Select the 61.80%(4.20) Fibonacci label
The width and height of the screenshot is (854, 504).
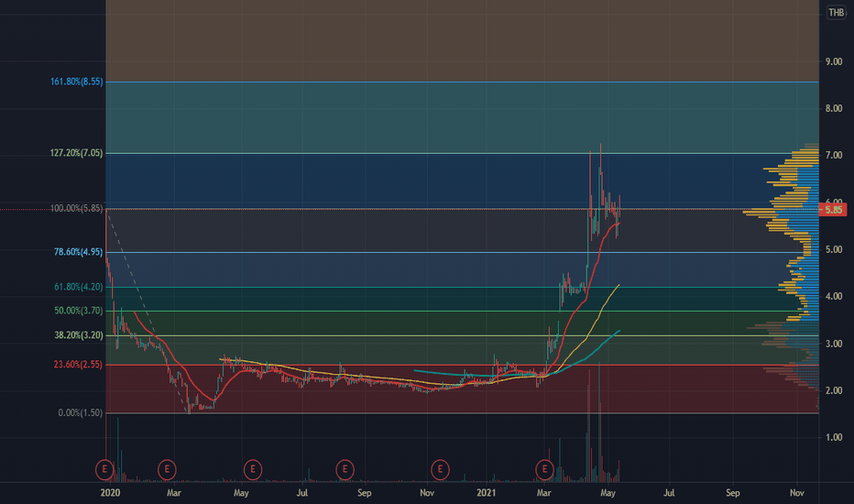click(x=79, y=287)
